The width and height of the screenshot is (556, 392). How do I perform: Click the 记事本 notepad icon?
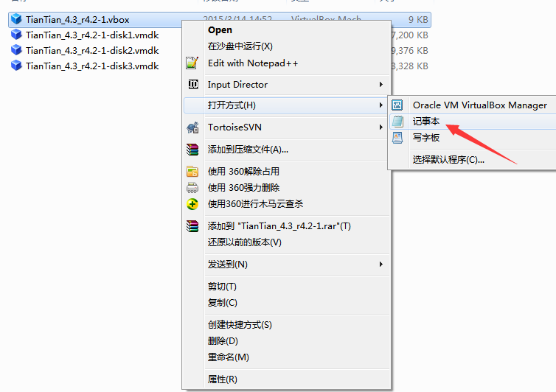click(x=397, y=122)
